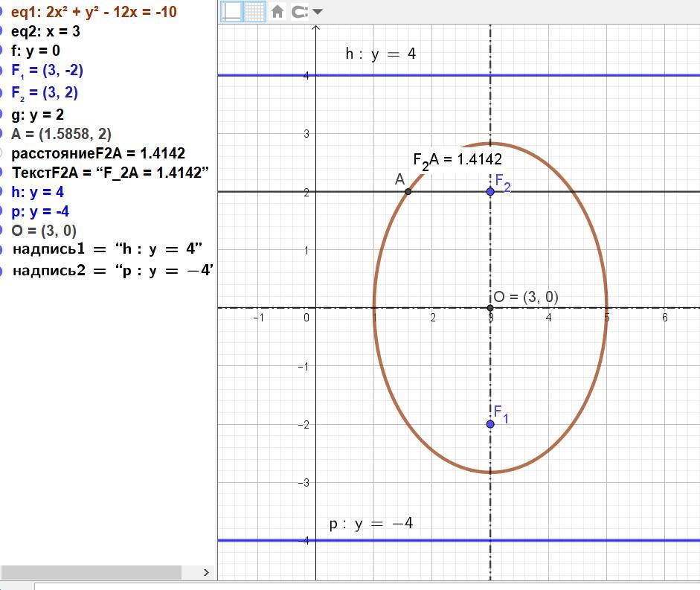Select the eq2: x = 3 entry
The image size is (700, 590).
(x=46, y=31)
